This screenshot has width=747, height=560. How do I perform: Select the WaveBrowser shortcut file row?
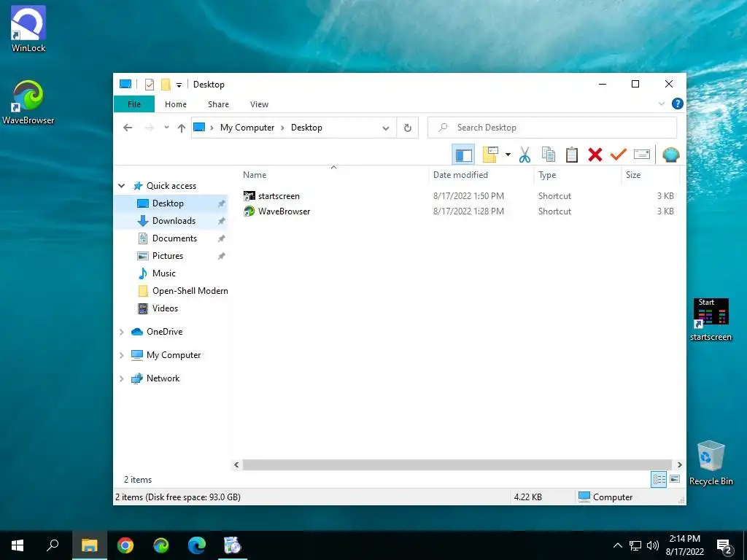[x=459, y=211]
